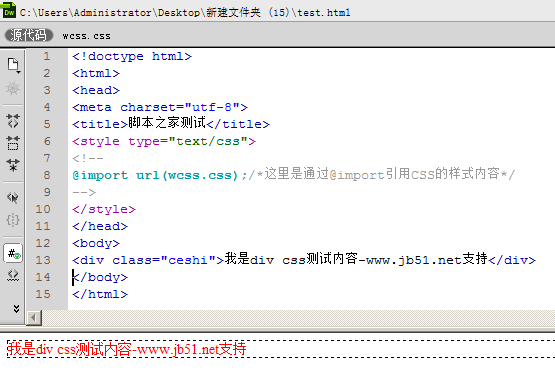This screenshot has height=373, width=555.
Task: Click the title text 脚本之家测试
Action: (x=167, y=123)
